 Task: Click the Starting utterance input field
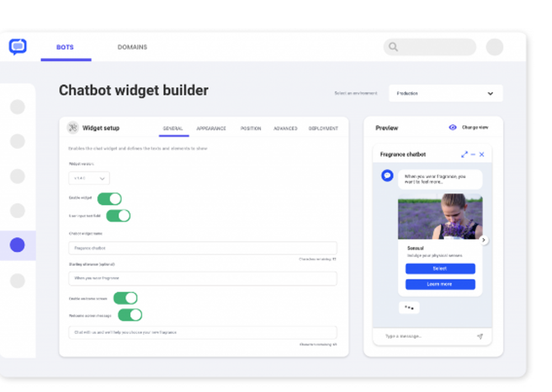pos(203,278)
